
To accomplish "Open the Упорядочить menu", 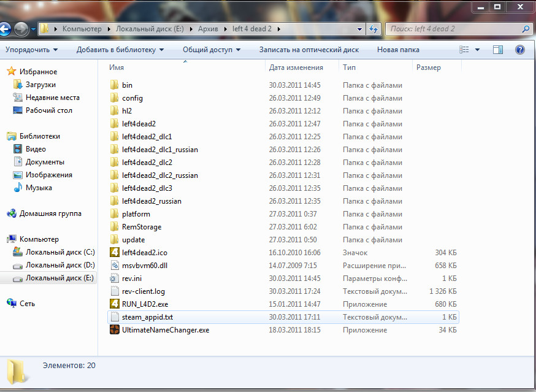I will [31, 50].
